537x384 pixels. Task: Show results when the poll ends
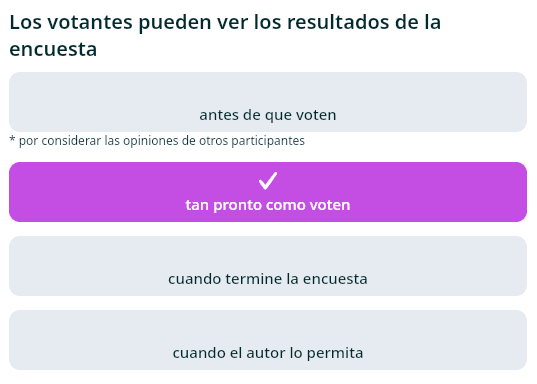pos(268,266)
